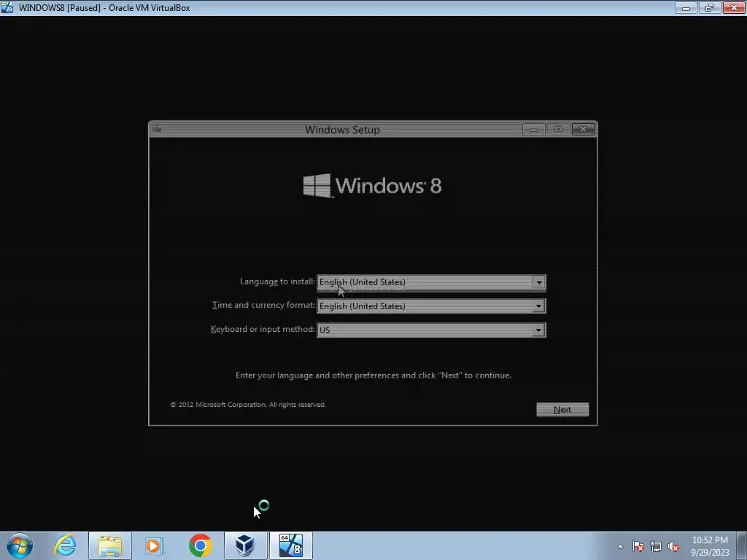Open the Language to install dropdown
The image size is (747, 560).
(431, 282)
